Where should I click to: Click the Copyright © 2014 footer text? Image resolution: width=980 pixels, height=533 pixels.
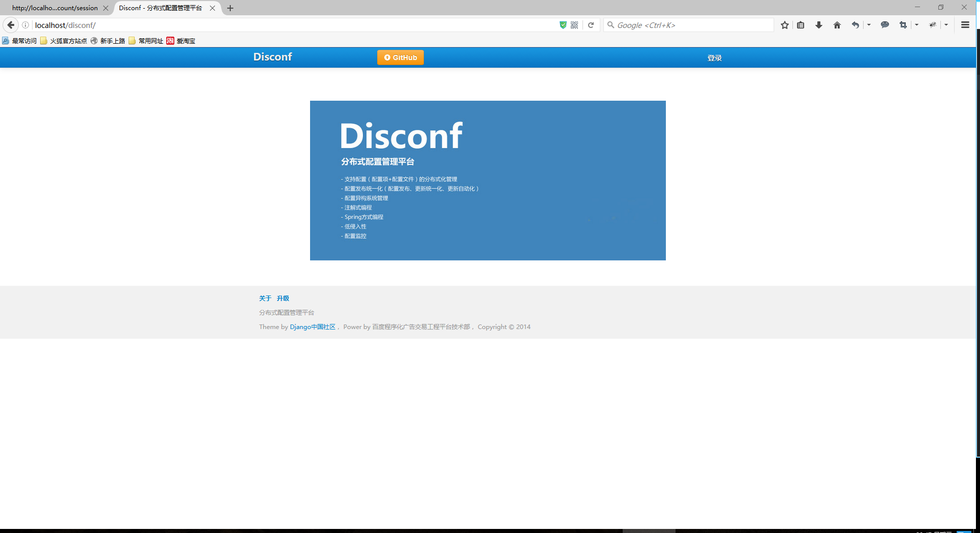(504, 327)
